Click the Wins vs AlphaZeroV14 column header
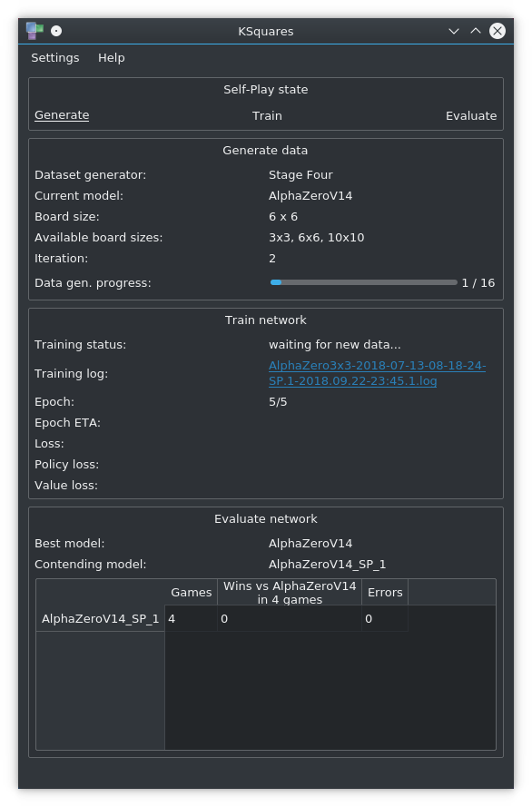Image resolution: width=532 pixels, height=807 pixels. 290,593
